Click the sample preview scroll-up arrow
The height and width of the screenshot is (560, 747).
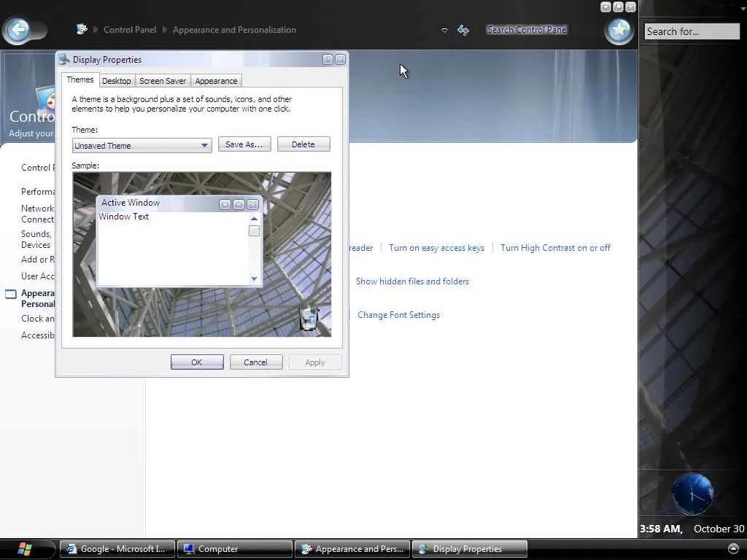tap(254, 219)
